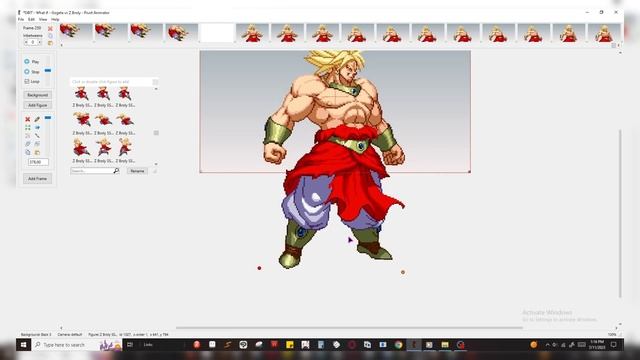Show hidden icons in the system tray
Viewport: 640px width, 360px height.
547,345
